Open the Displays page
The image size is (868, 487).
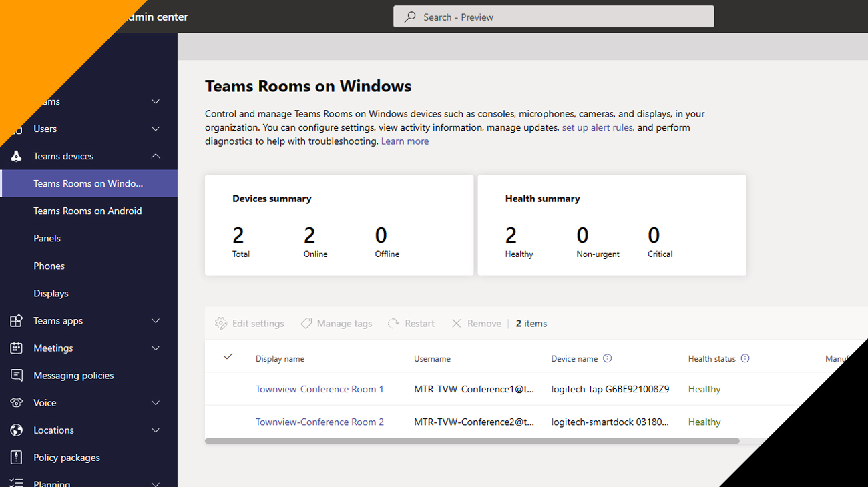(51, 294)
